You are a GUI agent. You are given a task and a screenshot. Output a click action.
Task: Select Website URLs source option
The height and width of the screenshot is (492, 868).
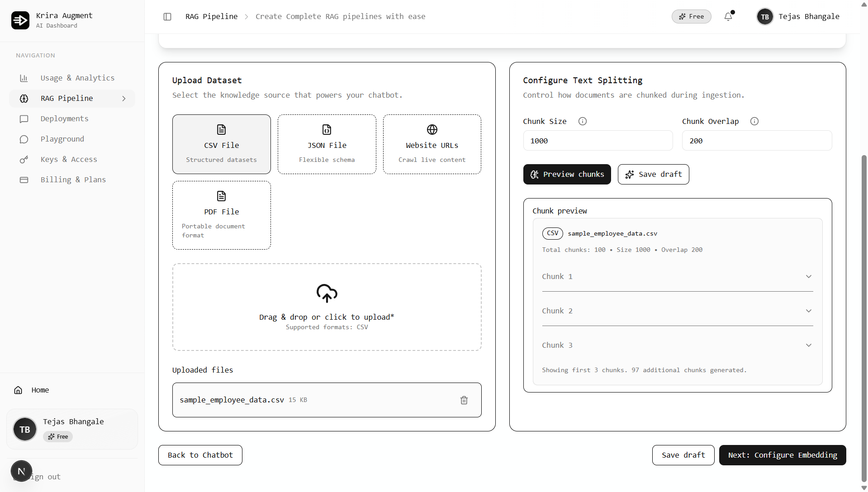(432, 144)
